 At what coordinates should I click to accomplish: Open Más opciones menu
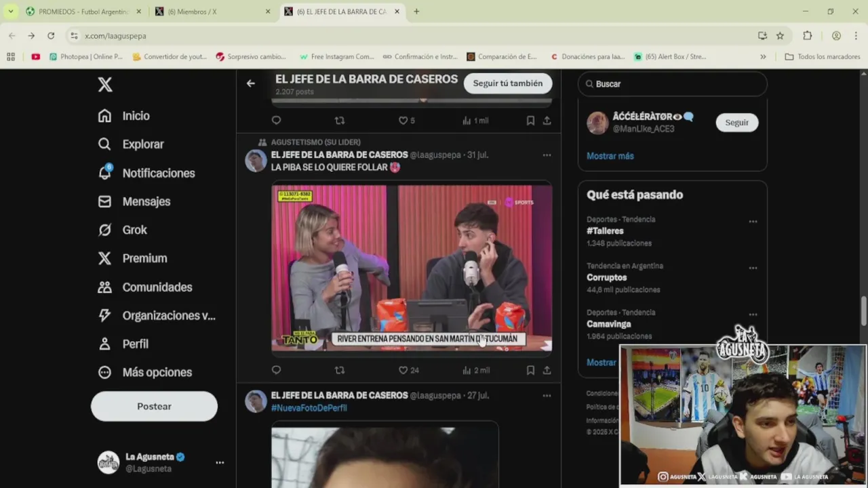click(x=145, y=372)
